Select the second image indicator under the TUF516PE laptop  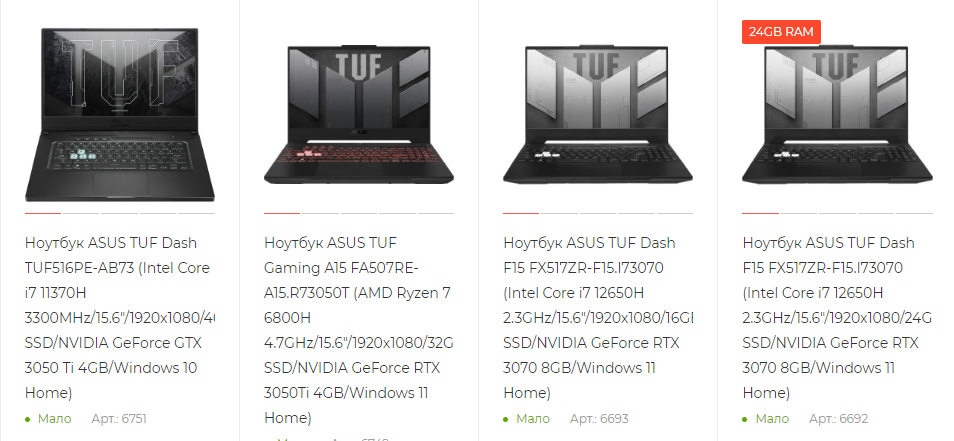click(x=81, y=214)
